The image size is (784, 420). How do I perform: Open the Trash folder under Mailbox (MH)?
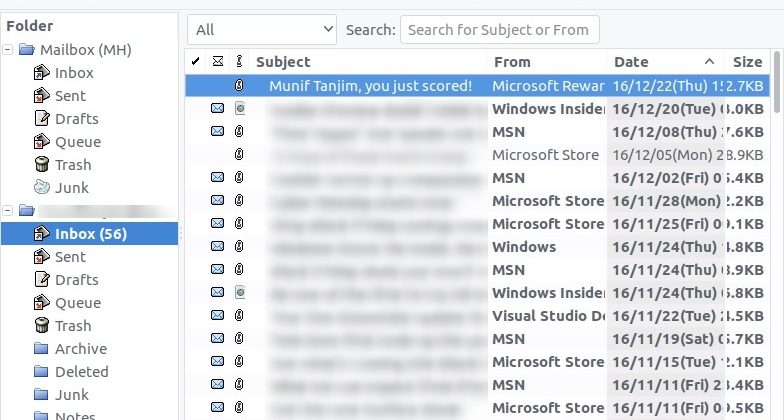point(72,165)
